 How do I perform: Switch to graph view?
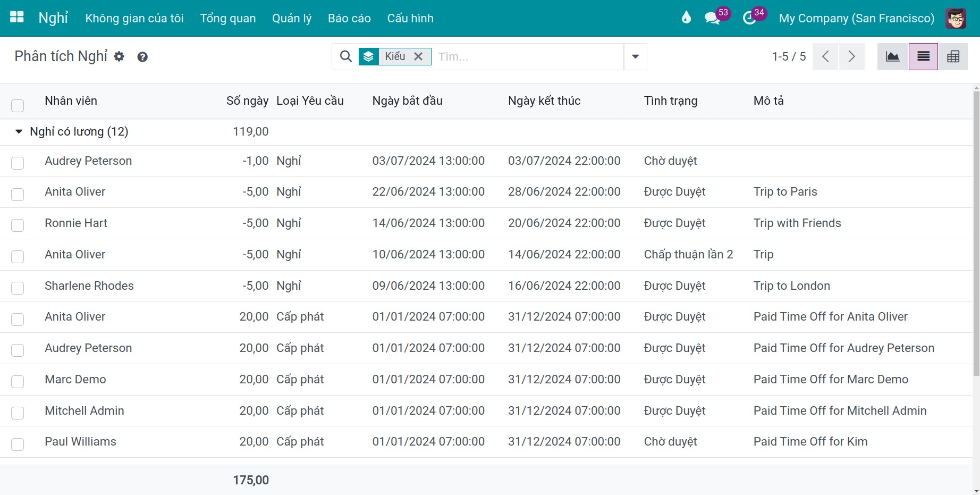click(893, 56)
